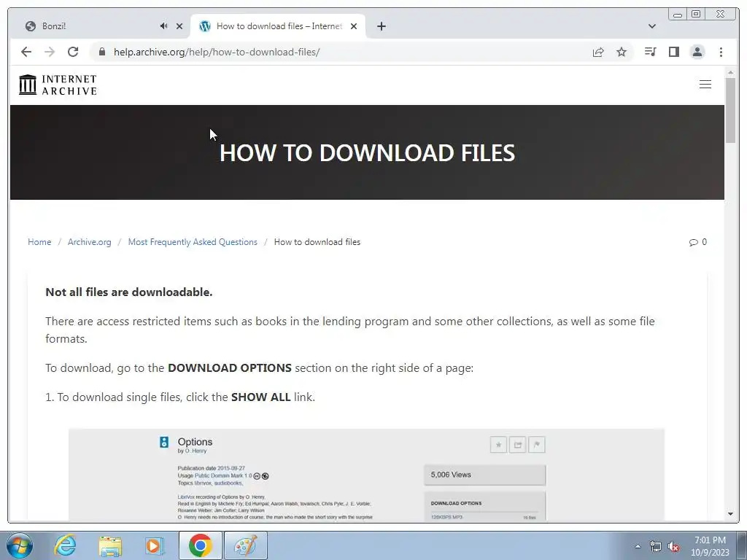The width and height of the screenshot is (747, 560).
Task: Follow the Archive.org breadcrumb link
Action: point(90,242)
